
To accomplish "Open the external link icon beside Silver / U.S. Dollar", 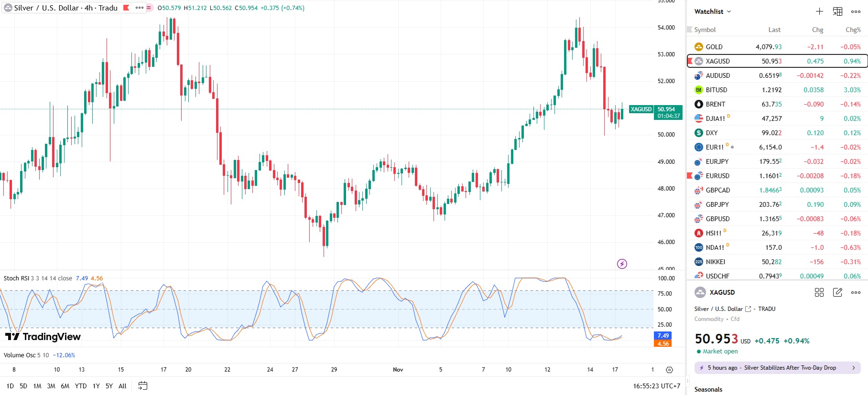I will (x=748, y=309).
